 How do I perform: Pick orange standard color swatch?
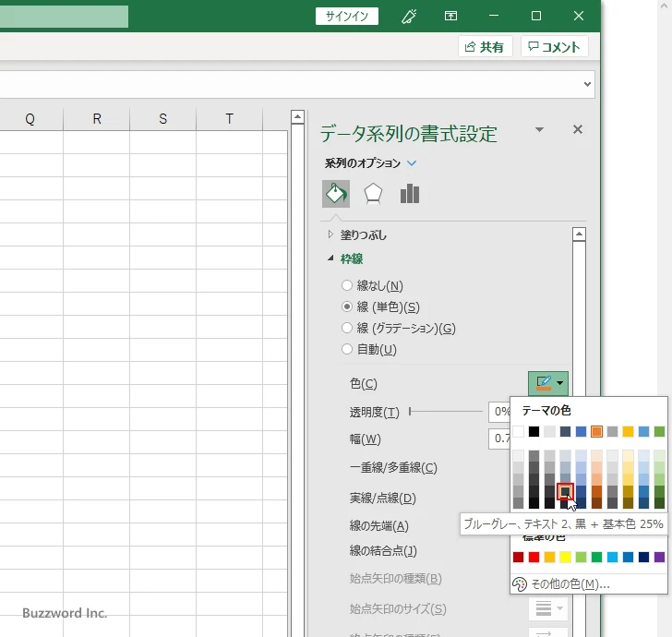click(x=549, y=557)
